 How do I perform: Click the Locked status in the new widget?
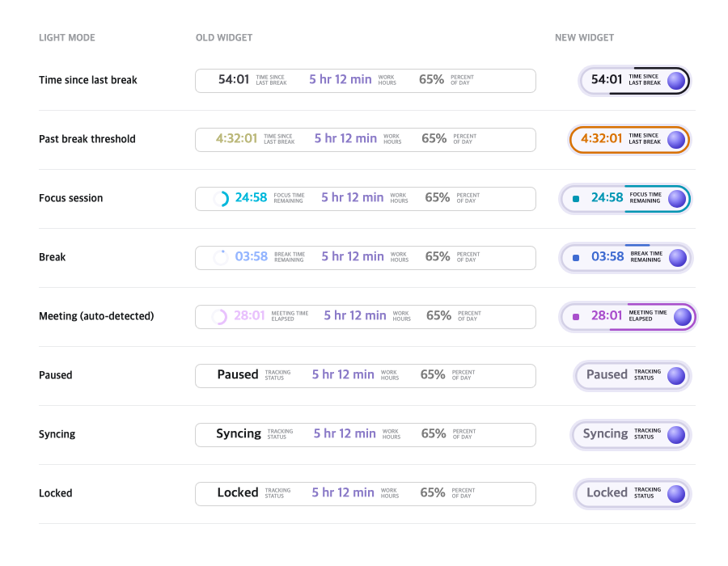tap(607, 492)
